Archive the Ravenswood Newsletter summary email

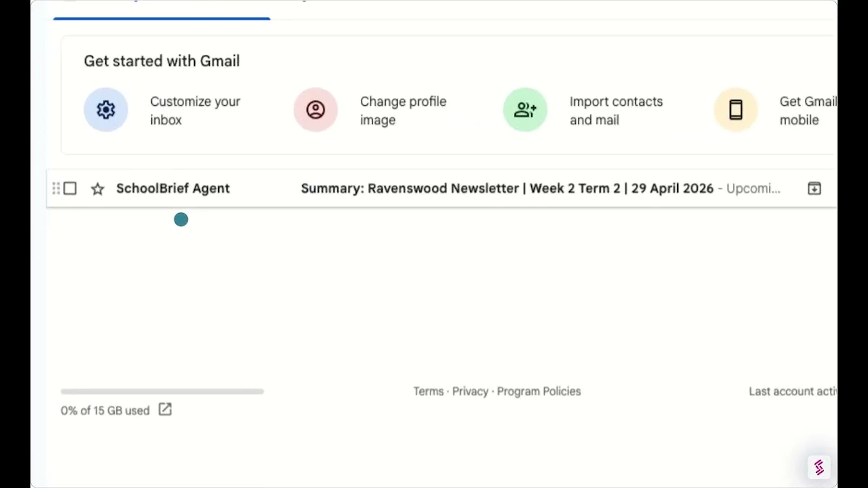(814, 188)
